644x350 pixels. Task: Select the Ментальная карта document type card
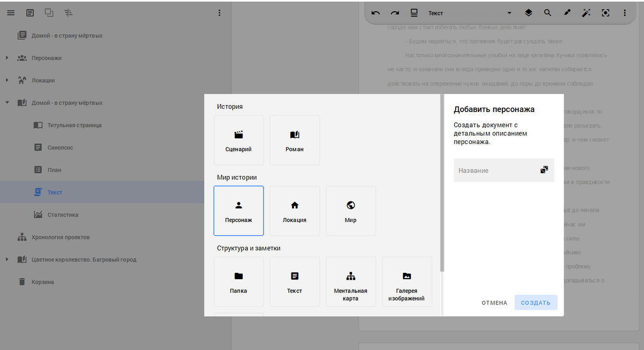point(351,281)
